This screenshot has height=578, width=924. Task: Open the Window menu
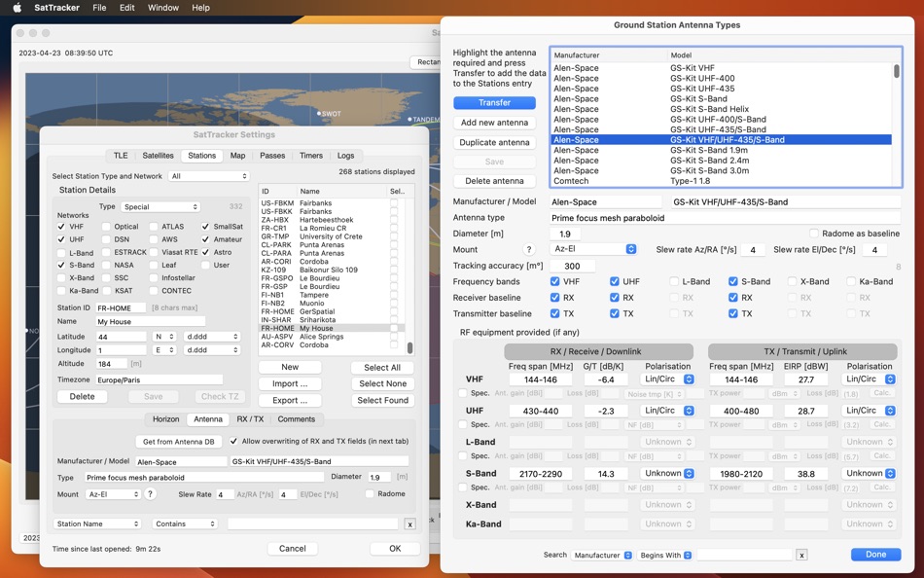[163, 8]
